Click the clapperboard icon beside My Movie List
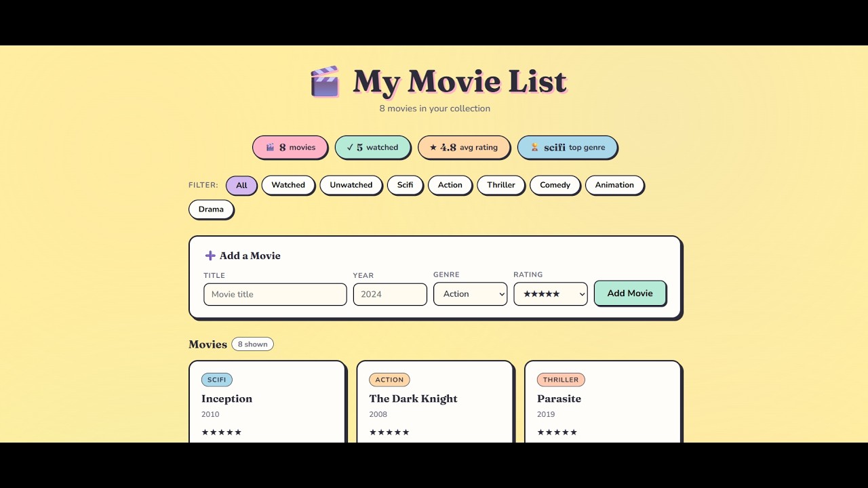This screenshot has height=488, width=868. pyautogui.click(x=325, y=82)
